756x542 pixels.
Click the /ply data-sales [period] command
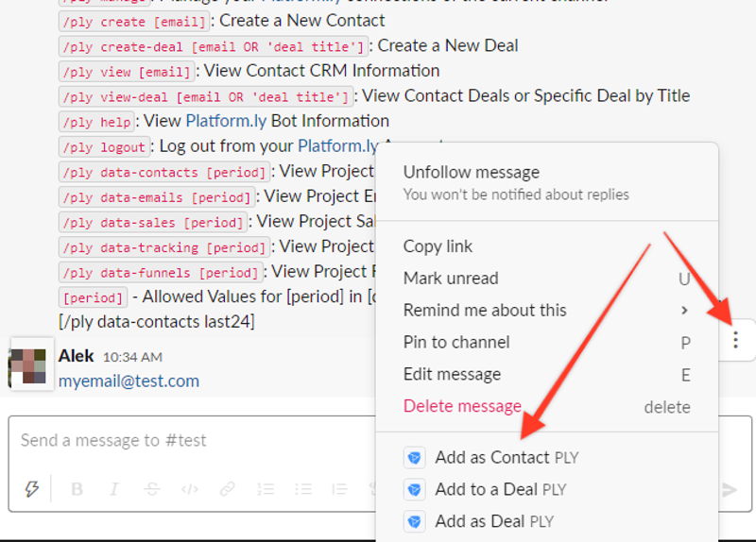[x=153, y=222]
